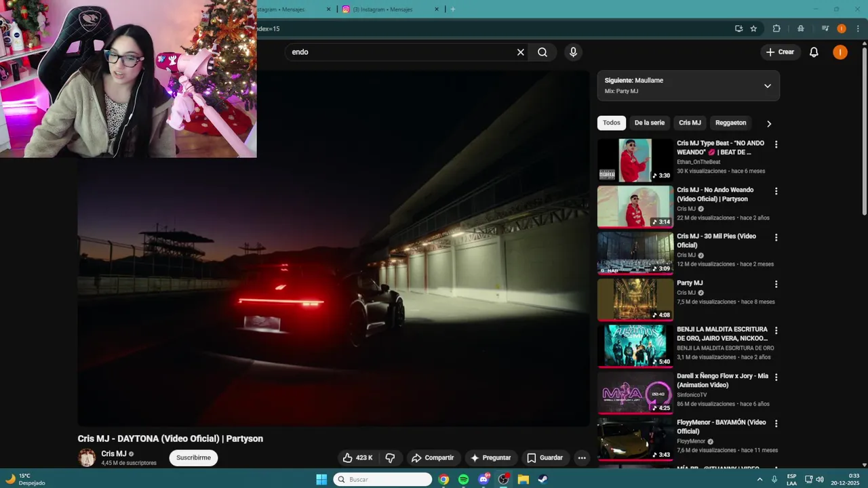Select the De la serie filter chip
Image resolution: width=868 pixels, height=488 pixels.
(649, 123)
